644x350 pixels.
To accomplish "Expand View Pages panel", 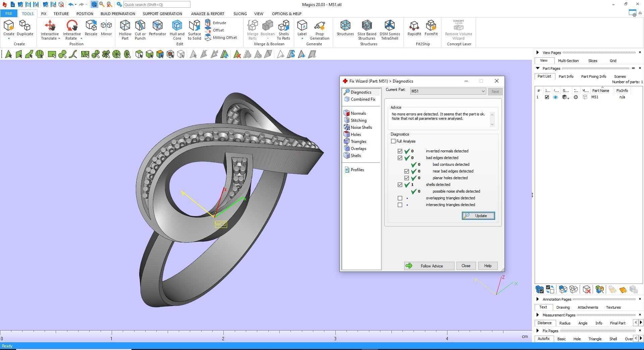I will point(538,53).
